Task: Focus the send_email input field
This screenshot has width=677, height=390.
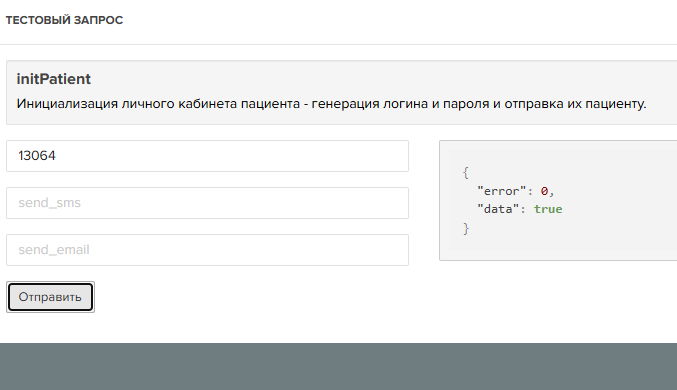Action: click(207, 250)
